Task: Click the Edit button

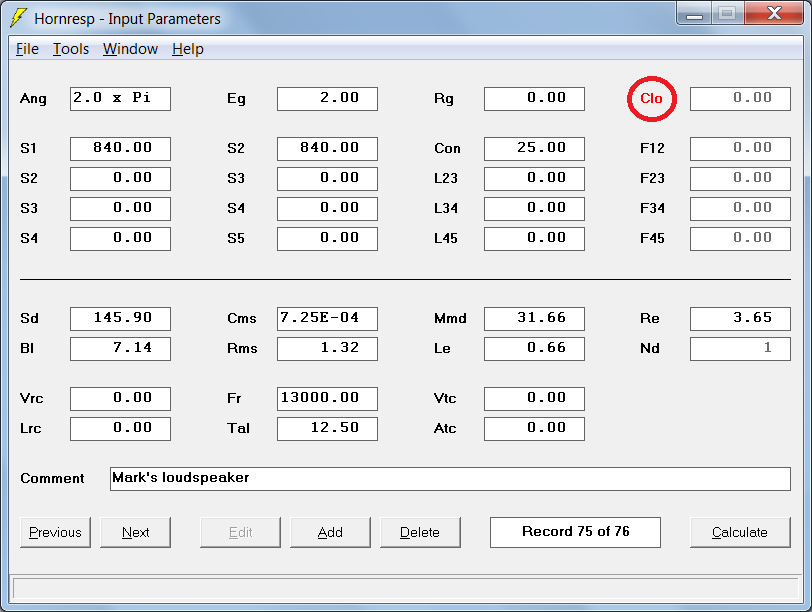Action: (x=240, y=532)
